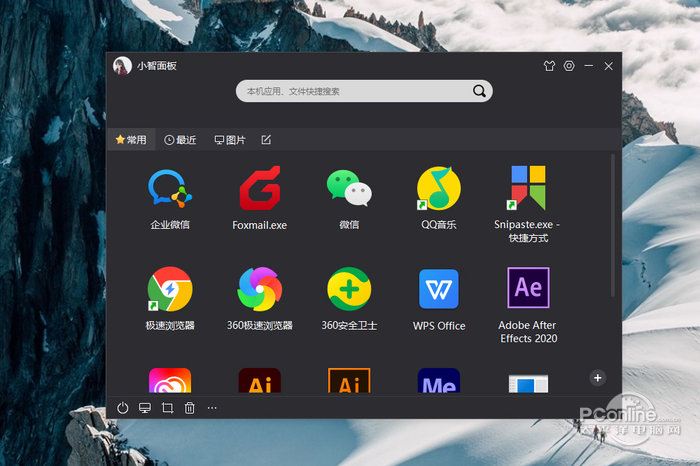
Task: Launch 360安全卫士 icon
Action: [349, 289]
